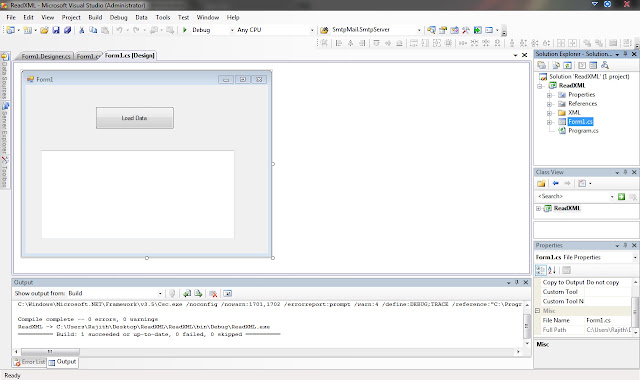640x380 pixels.
Task: Switch to the Form1.Designer.cs tab
Action: 46,56
